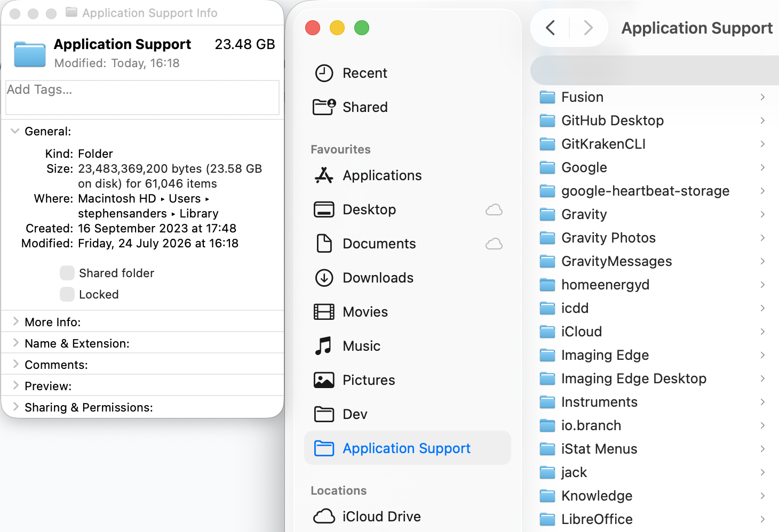This screenshot has width=779, height=532.
Task: Select Shared in the sidebar
Action: pyautogui.click(x=408, y=107)
